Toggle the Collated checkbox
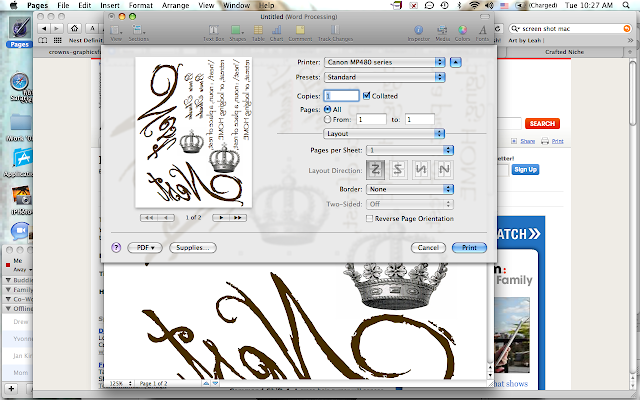This screenshot has height=400, width=640. click(x=366, y=96)
